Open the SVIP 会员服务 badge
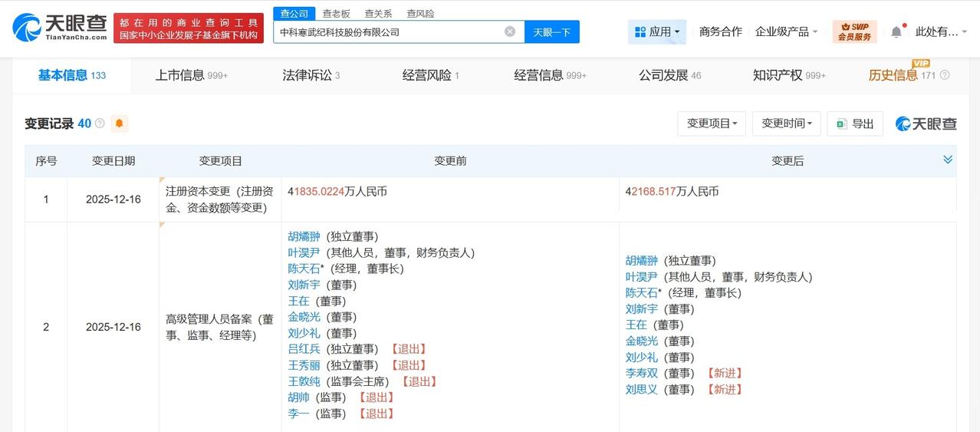 [x=854, y=31]
